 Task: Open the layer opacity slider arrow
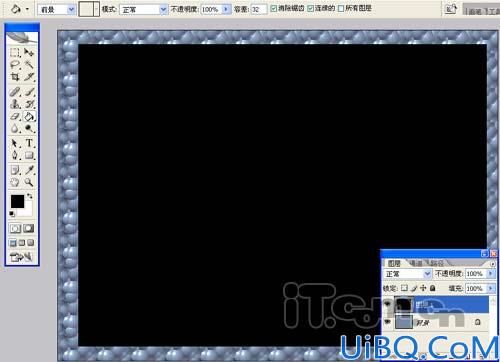[x=490, y=274]
